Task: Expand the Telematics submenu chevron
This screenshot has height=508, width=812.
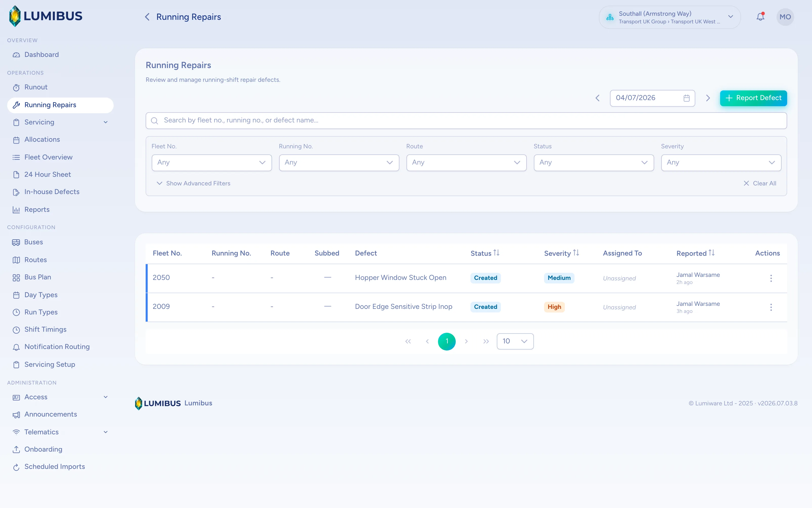Action: point(106,432)
